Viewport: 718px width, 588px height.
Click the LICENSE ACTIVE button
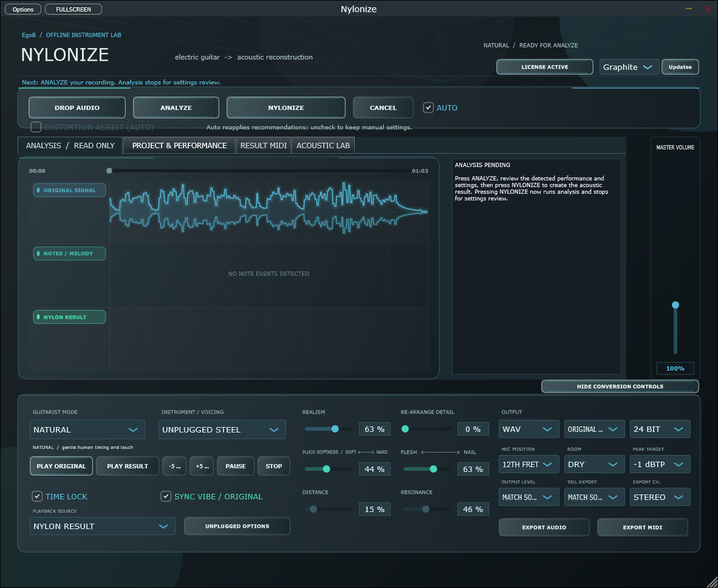point(545,67)
